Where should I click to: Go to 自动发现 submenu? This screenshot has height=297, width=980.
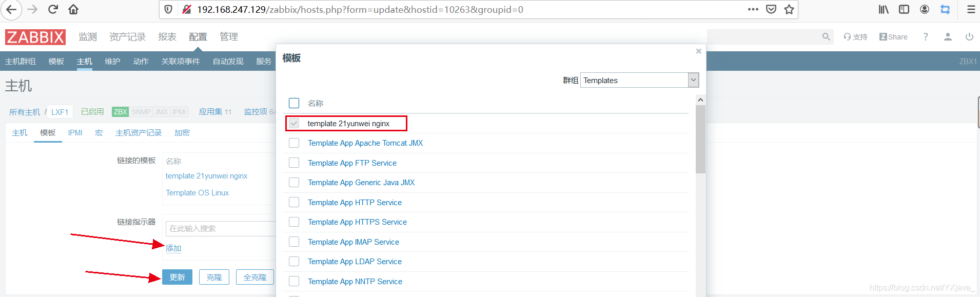click(x=228, y=62)
